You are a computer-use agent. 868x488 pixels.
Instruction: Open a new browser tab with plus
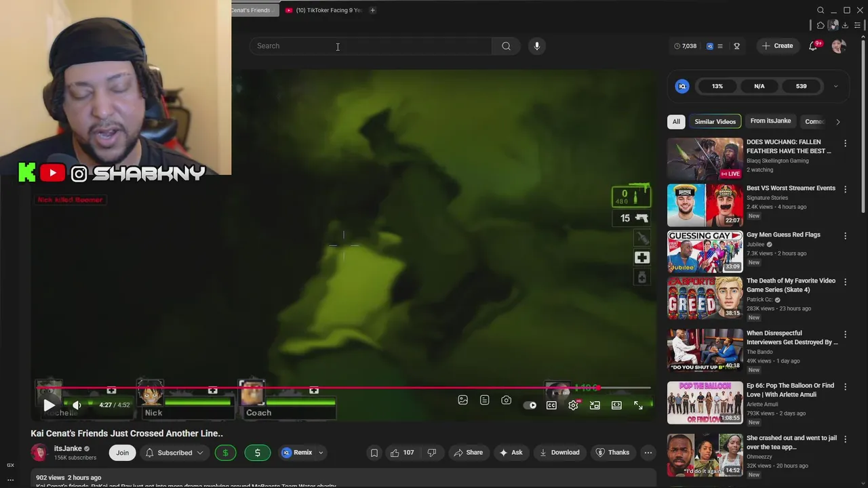tap(372, 10)
